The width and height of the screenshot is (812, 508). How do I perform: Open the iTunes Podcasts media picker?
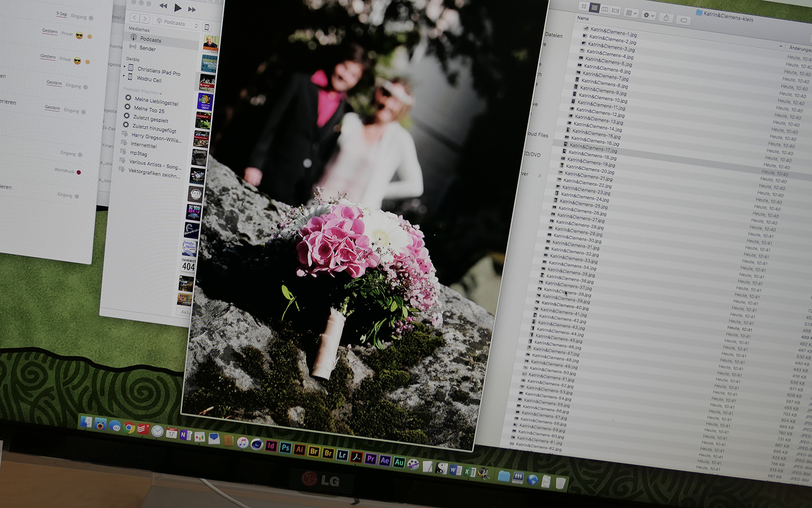point(177,23)
